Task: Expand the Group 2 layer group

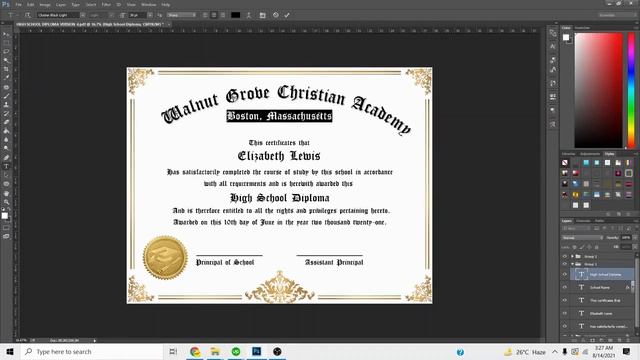Action: click(572, 256)
